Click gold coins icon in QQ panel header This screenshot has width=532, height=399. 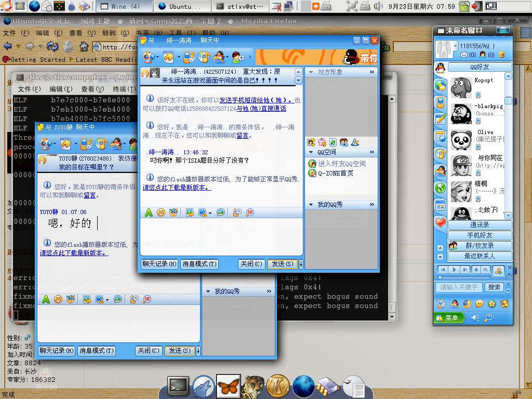click(501, 55)
